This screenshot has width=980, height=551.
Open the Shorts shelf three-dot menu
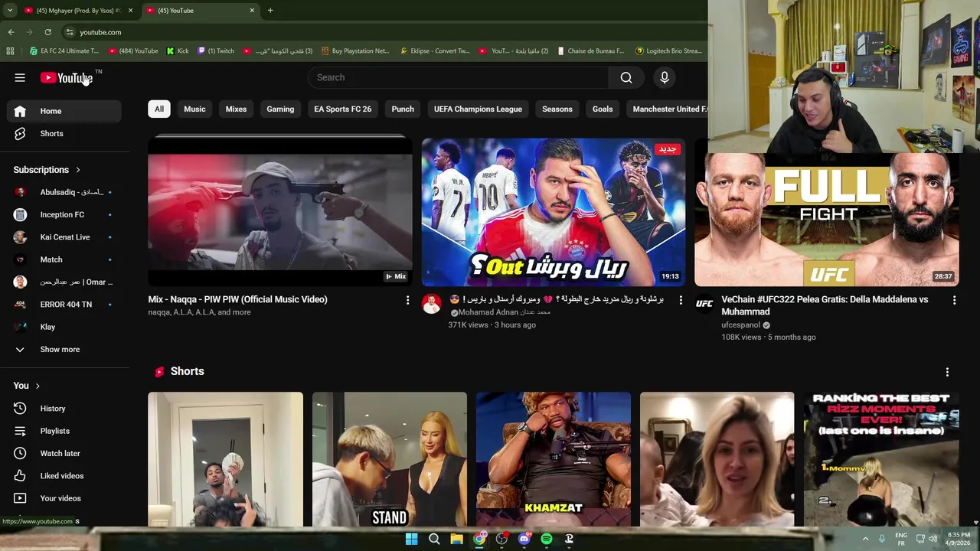click(947, 372)
